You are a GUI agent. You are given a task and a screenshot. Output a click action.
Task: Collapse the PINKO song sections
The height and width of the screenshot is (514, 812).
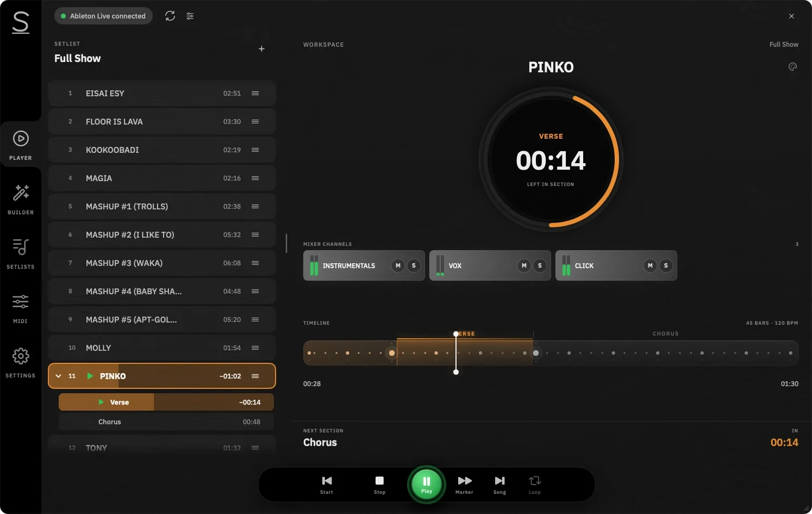coord(58,376)
